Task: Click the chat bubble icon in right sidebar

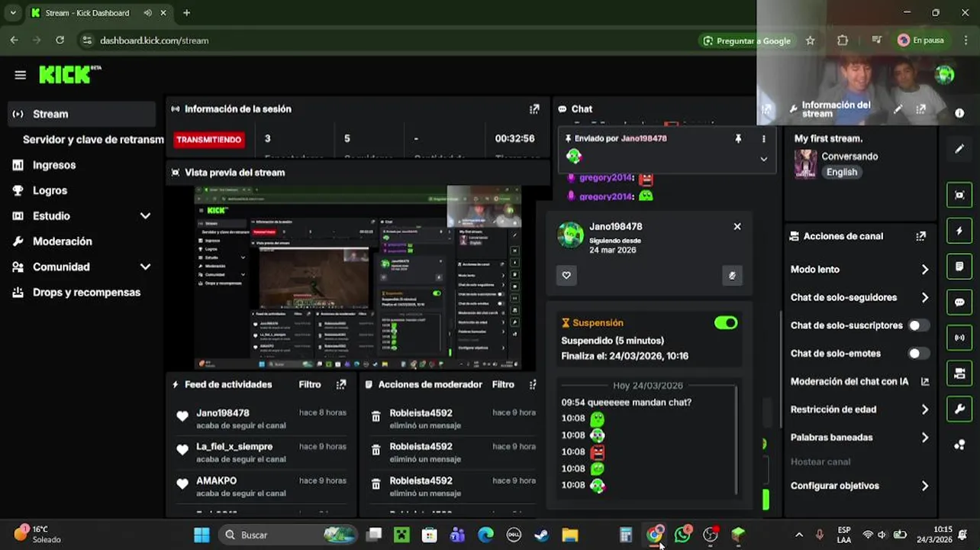Action: (959, 302)
